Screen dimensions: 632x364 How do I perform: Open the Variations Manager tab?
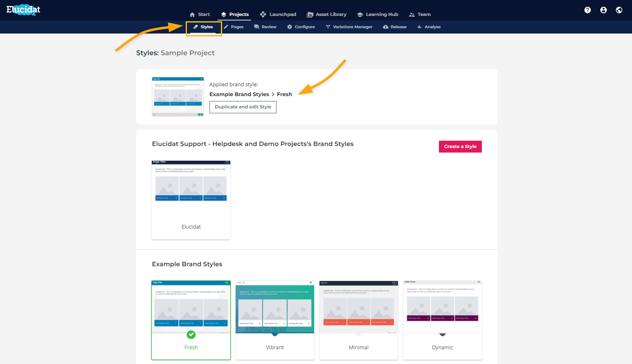point(349,27)
